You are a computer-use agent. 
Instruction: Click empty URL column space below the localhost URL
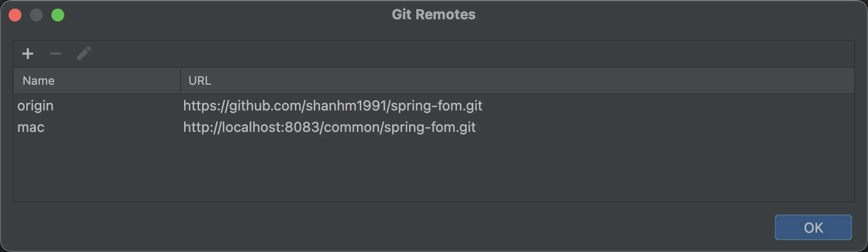click(482, 166)
